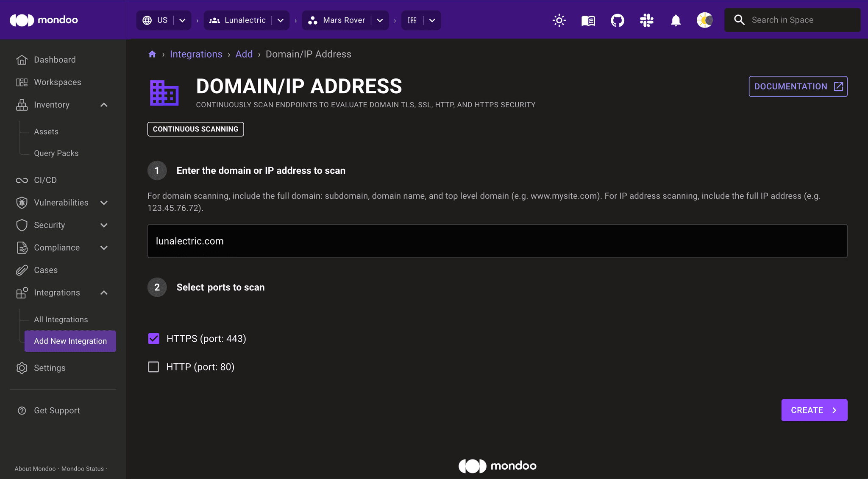This screenshot has width=868, height=479.
Task: Go to All Integrations
Action: (x=61, y=319)
